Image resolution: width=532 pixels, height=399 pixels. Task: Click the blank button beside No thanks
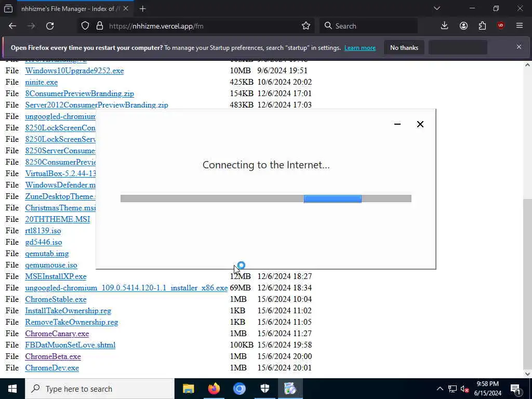[x=458, y=48]
